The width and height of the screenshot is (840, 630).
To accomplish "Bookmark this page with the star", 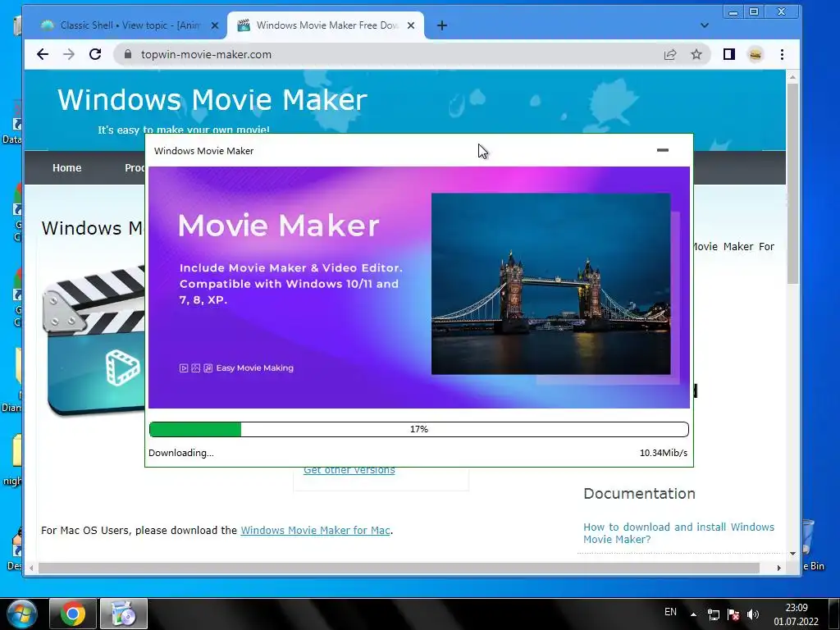I will pyautogui.click(x=696, y=54).
